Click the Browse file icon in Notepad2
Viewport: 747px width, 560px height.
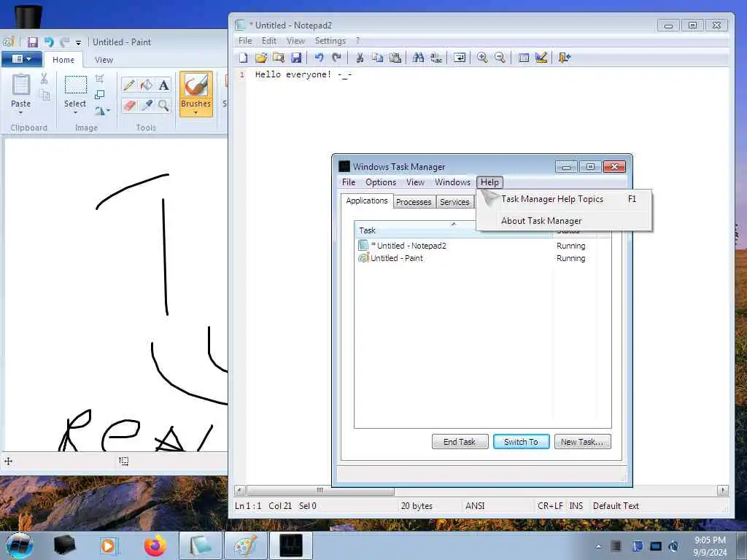(x=279, y=58)
